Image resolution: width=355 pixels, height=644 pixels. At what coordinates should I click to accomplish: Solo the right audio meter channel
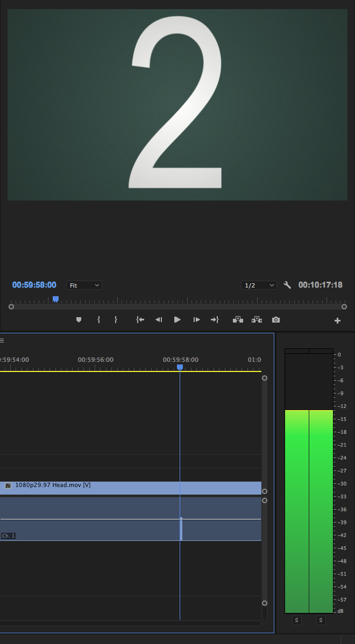321,620
